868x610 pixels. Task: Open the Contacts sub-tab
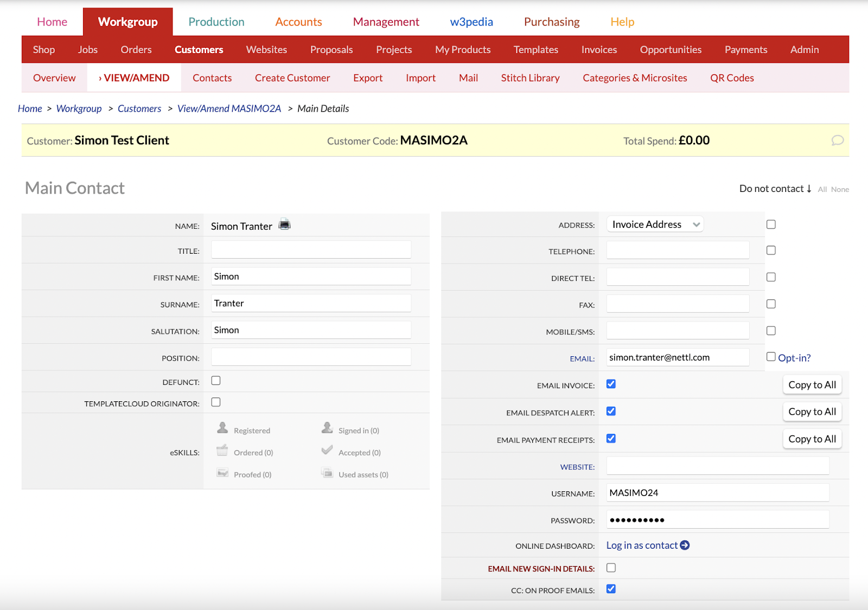tap(212, 78)
